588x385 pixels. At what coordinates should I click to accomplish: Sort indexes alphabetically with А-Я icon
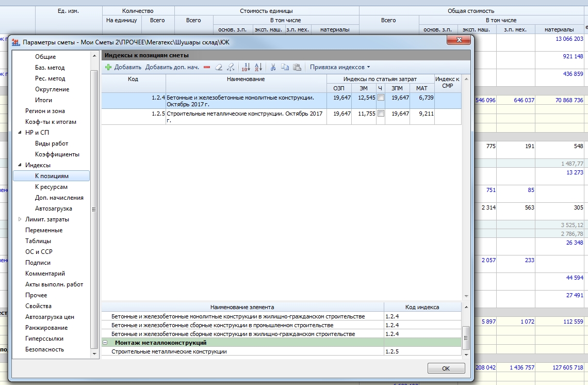point(258,67)
